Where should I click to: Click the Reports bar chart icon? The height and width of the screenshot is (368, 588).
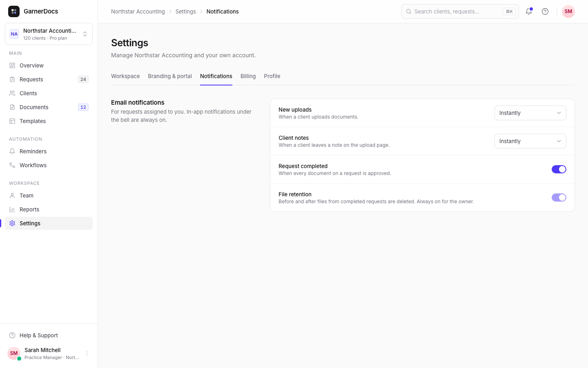pos(12,209)
